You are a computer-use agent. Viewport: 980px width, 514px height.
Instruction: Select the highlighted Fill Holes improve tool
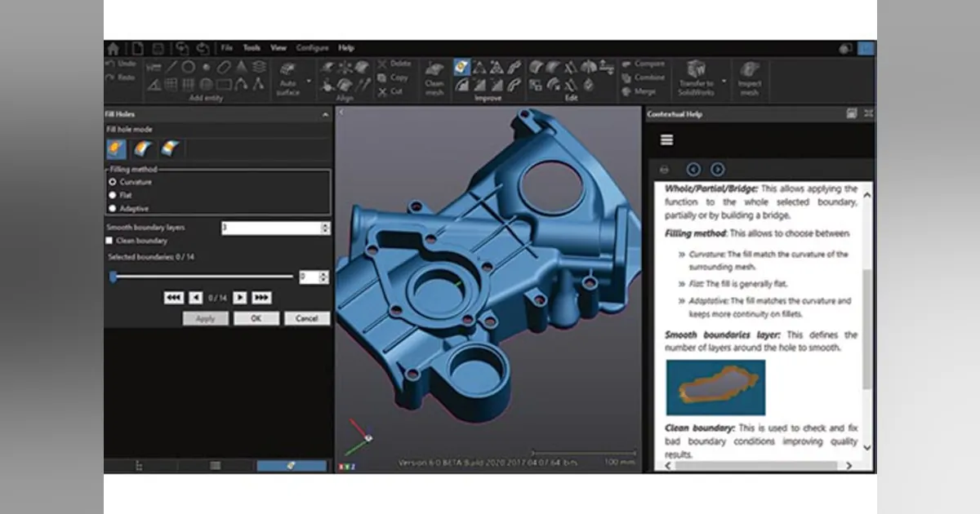coord(461,67)
